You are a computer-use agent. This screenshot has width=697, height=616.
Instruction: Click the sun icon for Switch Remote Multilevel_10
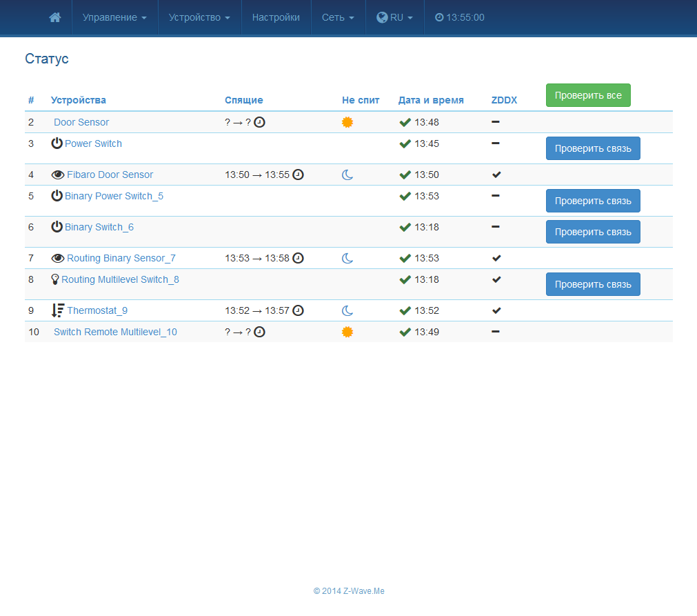(347, 332)
